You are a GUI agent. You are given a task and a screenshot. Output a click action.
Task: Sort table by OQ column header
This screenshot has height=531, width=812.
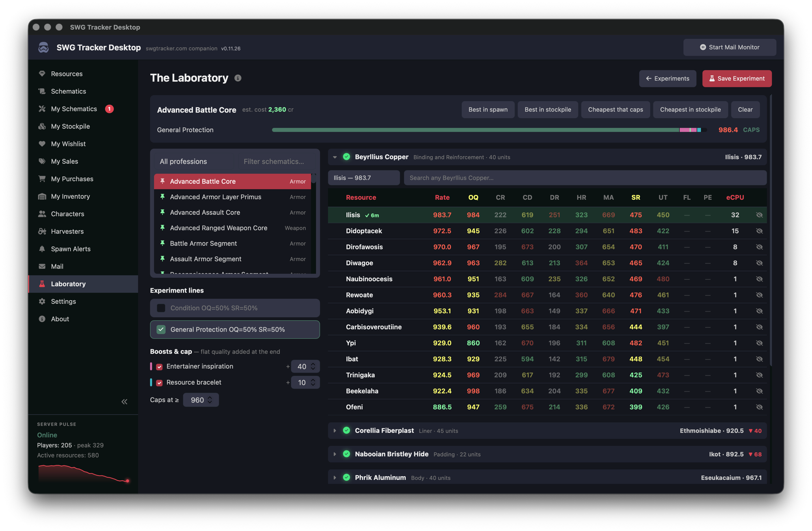(x=473, y=197)
